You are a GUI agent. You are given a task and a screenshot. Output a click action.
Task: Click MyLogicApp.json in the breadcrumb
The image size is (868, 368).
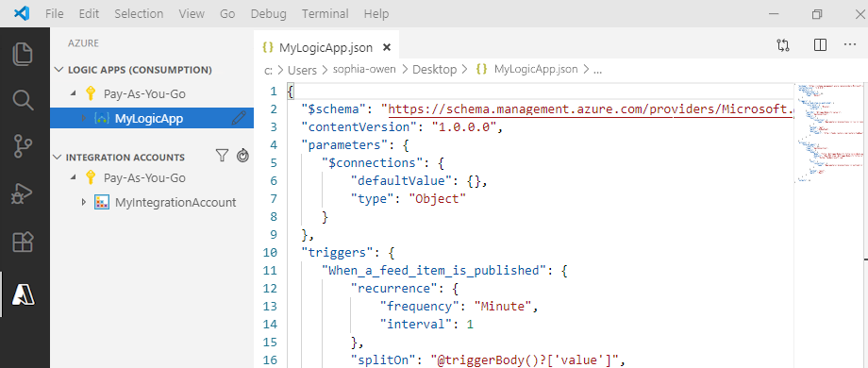pos(536,70)
